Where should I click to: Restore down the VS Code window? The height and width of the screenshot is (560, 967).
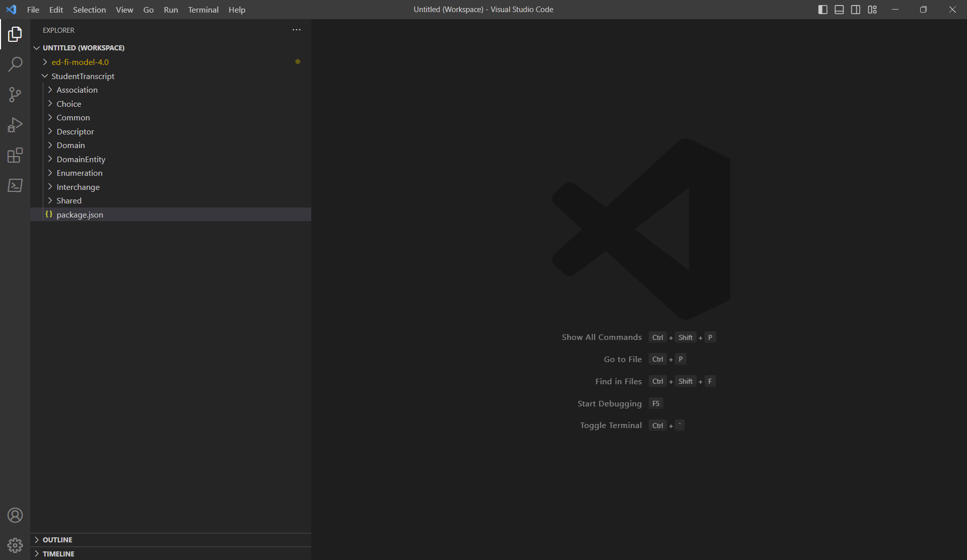coord(923,10)
